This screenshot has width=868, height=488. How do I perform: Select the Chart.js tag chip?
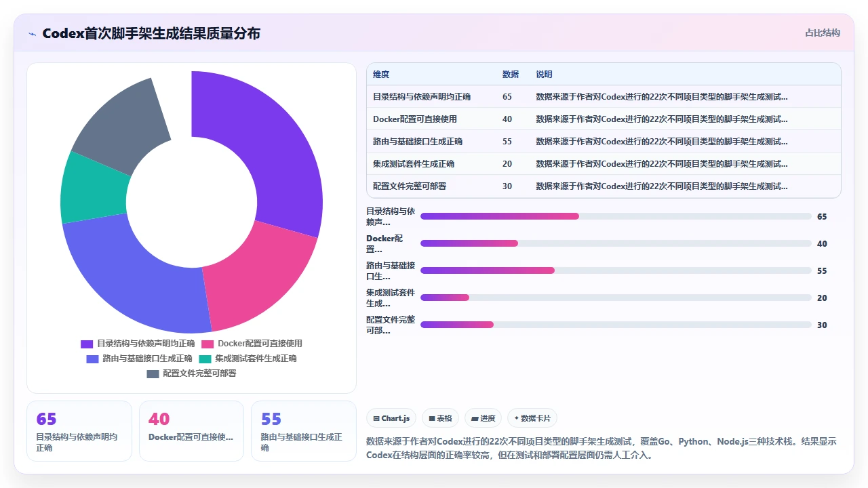click(x=392, y=418)
